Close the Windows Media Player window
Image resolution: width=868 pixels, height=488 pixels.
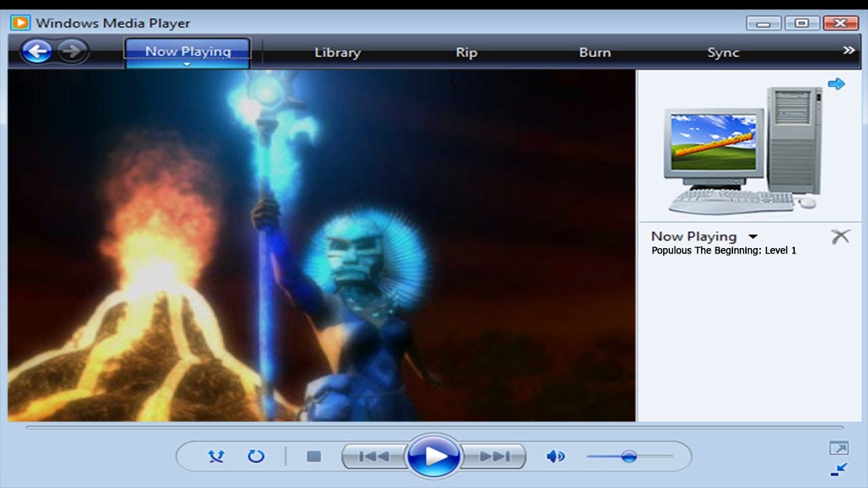841,23
